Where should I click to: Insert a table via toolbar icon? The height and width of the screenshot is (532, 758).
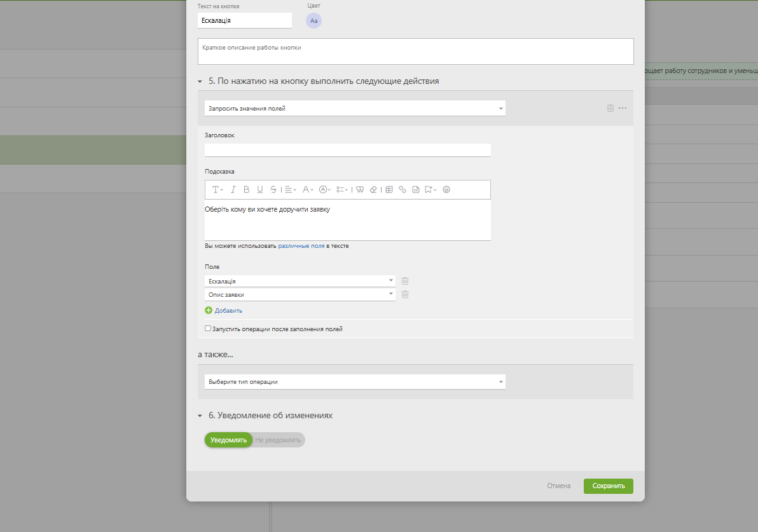coord(389,189)
